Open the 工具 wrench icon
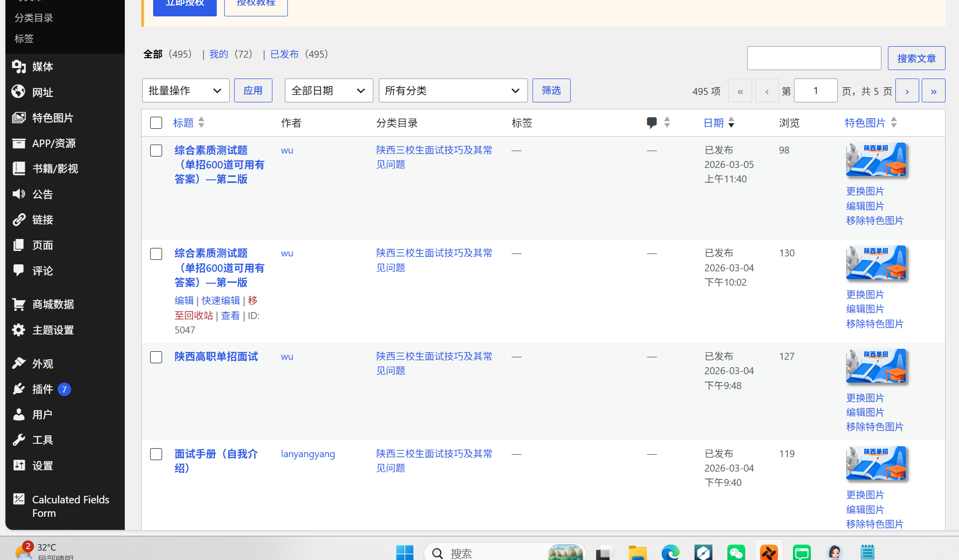959x560 pixels. (19, 440)
